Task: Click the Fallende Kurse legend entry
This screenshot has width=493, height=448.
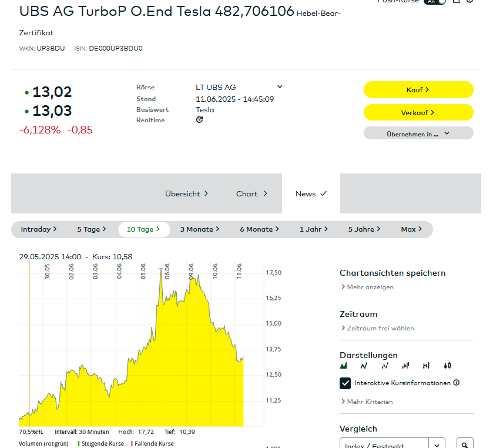Action: 153,444
